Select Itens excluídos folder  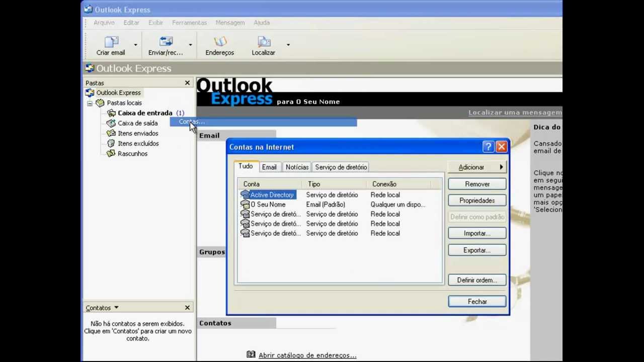(x=138, y=143)
